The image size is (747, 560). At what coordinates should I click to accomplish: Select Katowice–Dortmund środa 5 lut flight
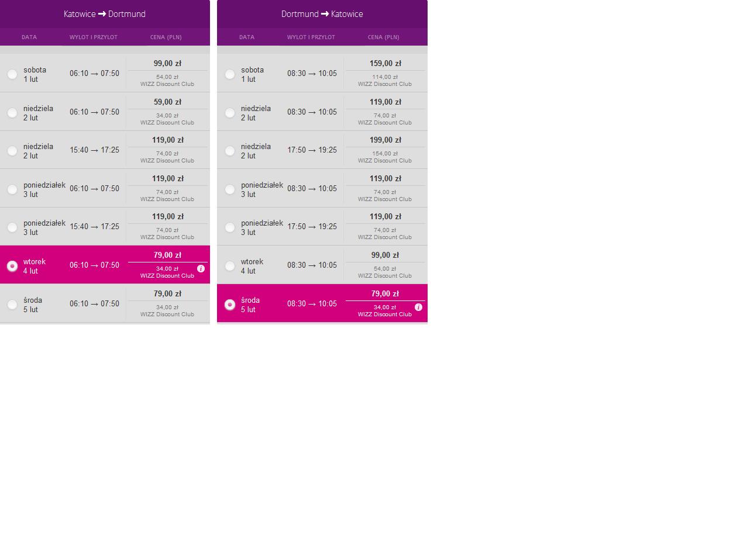pyautogui.click(x=12, y=305)
